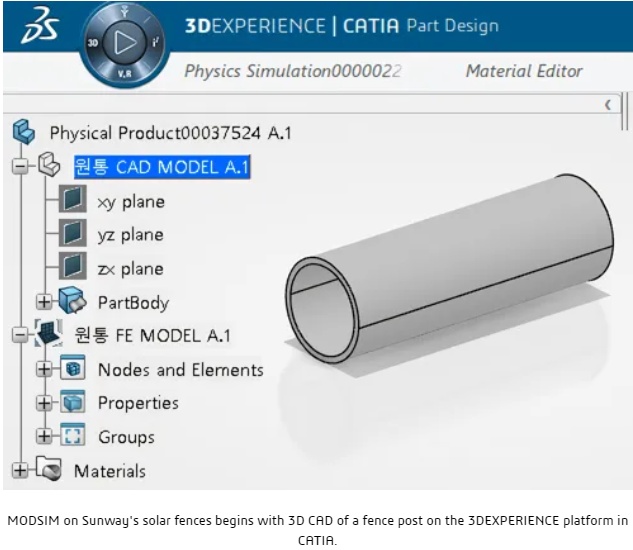Expand the Groups node
This screenshot has height=550, width=633.
44,436
